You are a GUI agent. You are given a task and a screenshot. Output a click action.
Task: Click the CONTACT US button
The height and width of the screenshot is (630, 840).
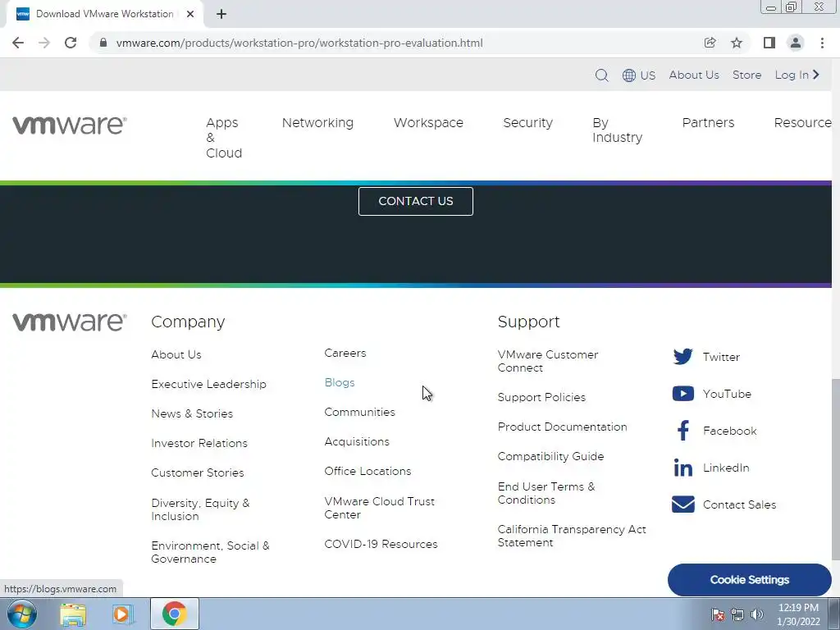point(416,202)
